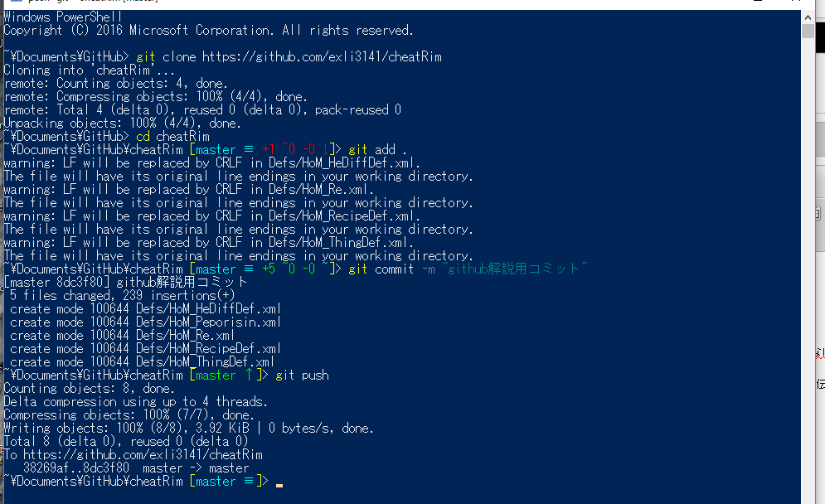The image size is (825, 504).
Task: Click the empty scrollbar track below thumb
Action: (x=808, y=263)
